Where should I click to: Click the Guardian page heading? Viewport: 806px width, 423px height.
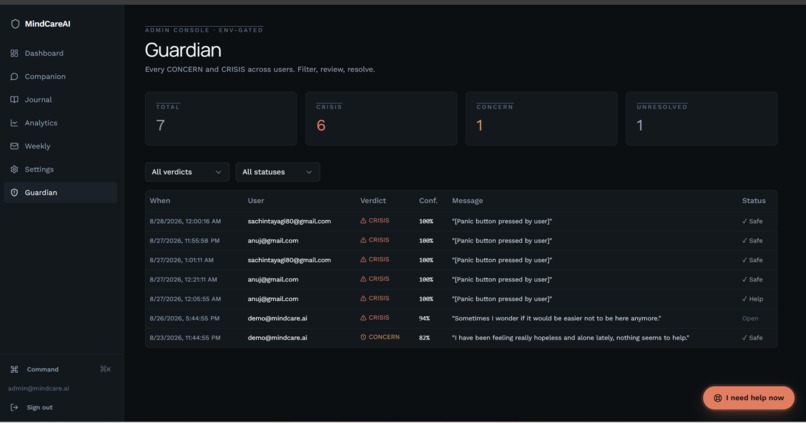pos(183,50)
